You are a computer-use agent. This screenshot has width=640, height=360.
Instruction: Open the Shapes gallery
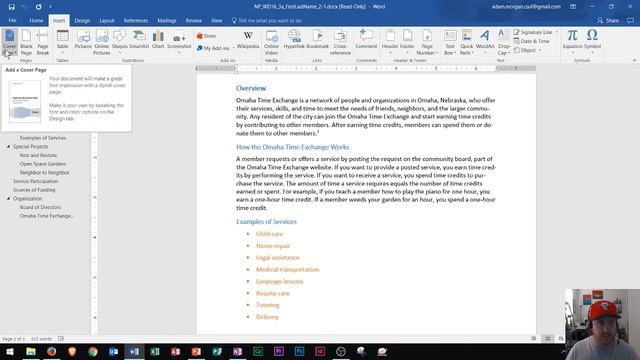pos(120,42)
